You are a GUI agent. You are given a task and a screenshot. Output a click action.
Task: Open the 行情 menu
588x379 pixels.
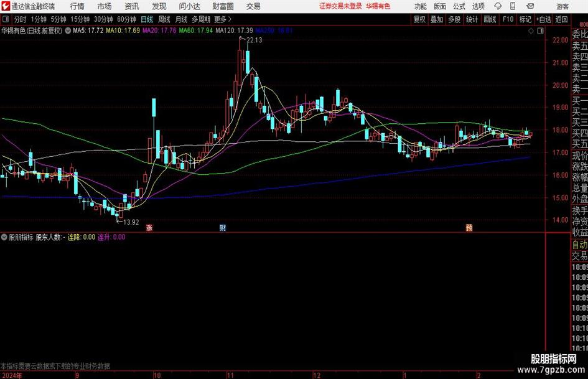point(77,6)
